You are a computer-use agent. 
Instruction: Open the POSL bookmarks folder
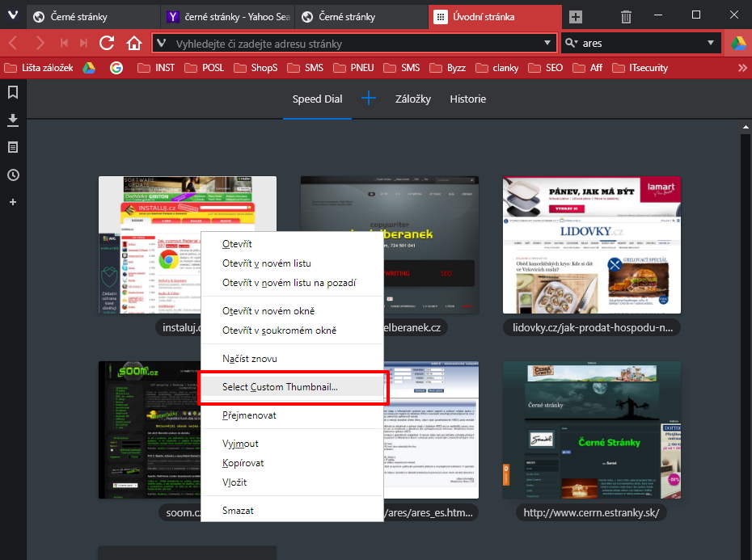[205, 68]
